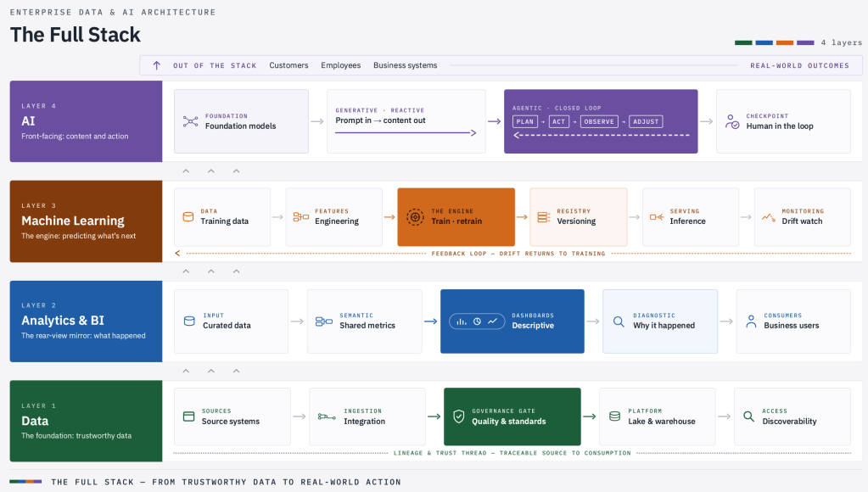The image size is (868, 492).
Task: Click The rear-view mirror subtitle
Action: point(84,335)
